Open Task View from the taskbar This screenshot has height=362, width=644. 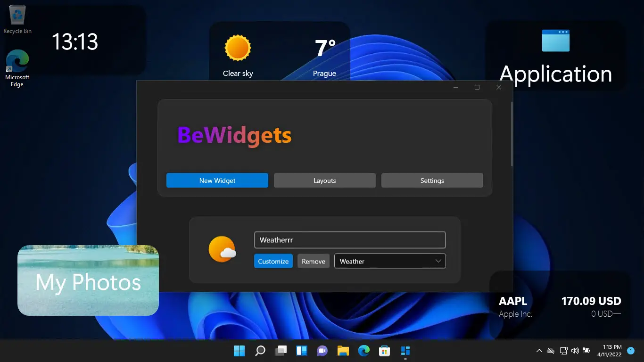281,351
